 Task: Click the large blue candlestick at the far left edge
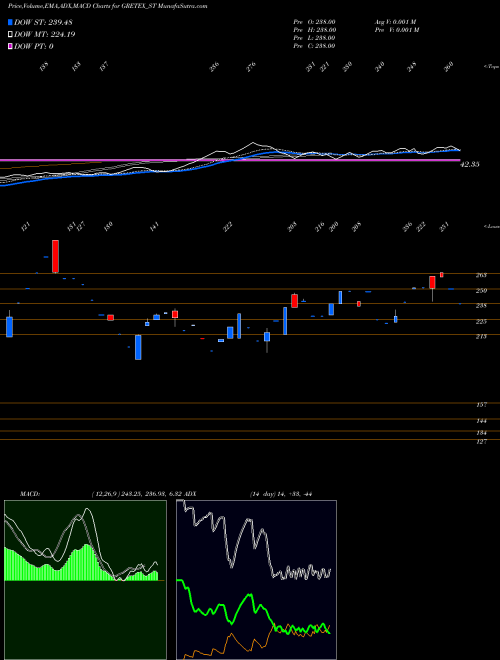(x=9, y=327)
